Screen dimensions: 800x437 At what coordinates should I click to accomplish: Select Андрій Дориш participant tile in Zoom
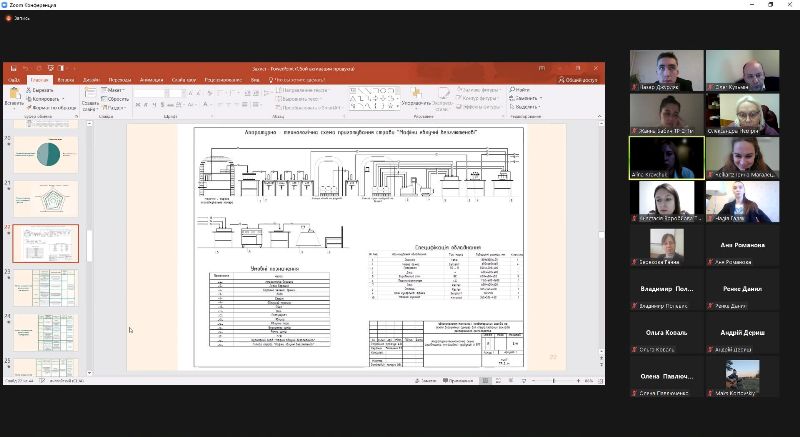pyautogui.click(x=742, y=332)
